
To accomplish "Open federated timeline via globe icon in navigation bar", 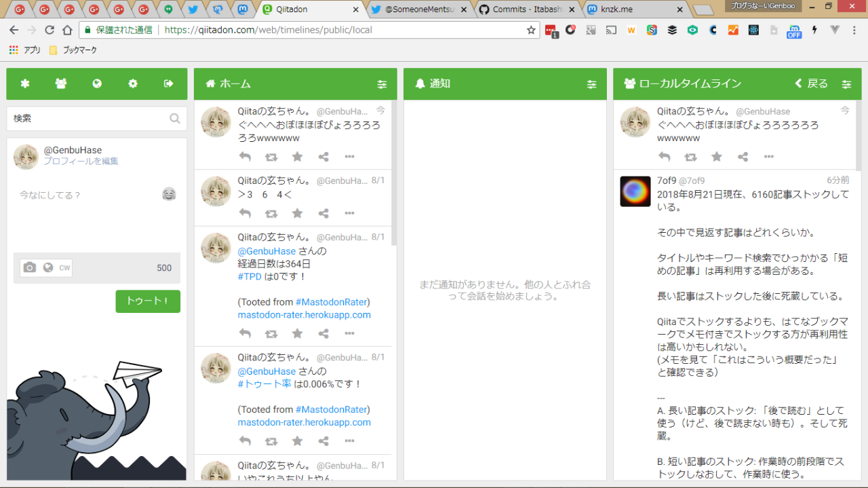I will pos(97,83).
